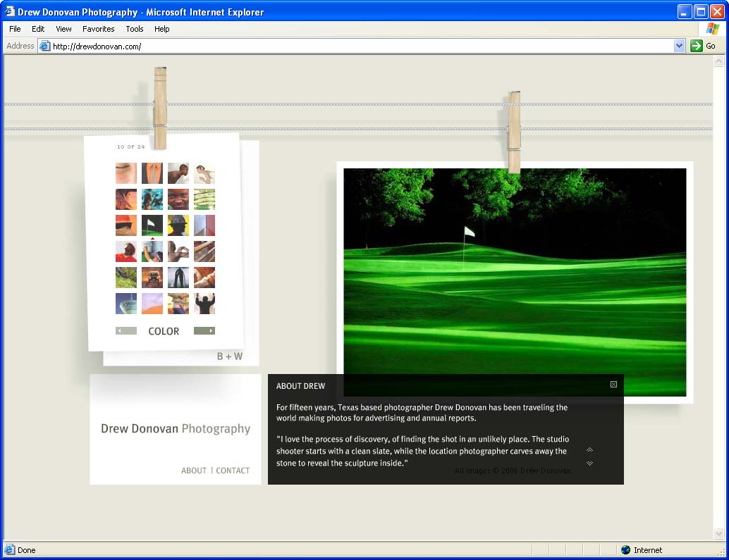Click the scroll-down arrow of page scrollbar
729x560 pixels.
(x=719, y=534)
